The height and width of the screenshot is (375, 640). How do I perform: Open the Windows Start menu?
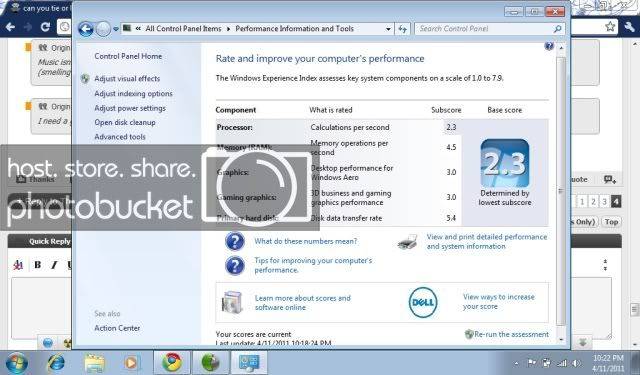tap(17, 362)
